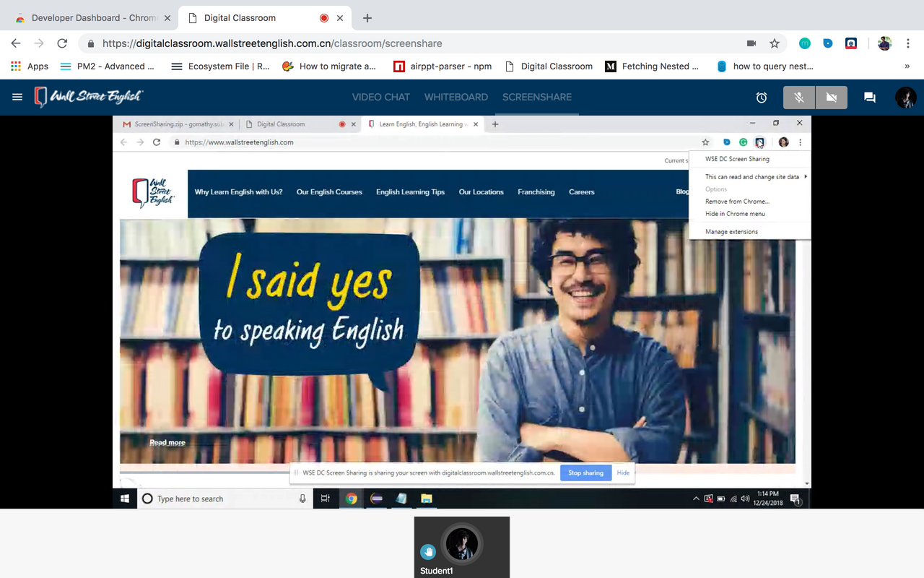Open the Apps bookmarks shortcut
Viewport: 924px width, 578px height.
(30, 66)
